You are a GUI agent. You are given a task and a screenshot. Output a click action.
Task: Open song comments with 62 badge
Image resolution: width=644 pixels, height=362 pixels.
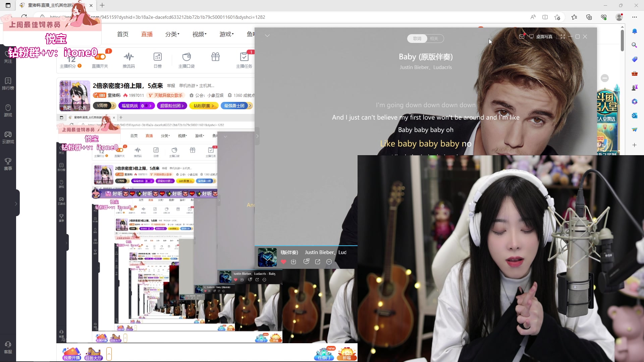(x=306, y=262)
